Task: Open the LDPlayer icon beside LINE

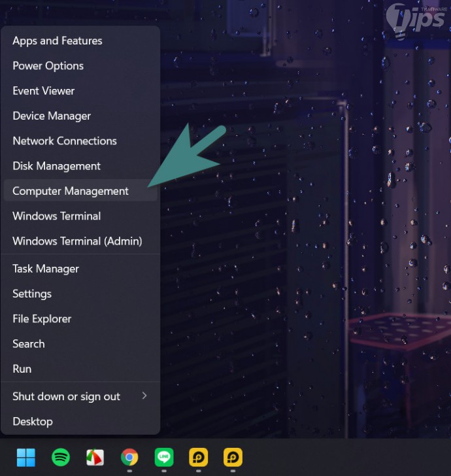Action: [x=199, y=457]
